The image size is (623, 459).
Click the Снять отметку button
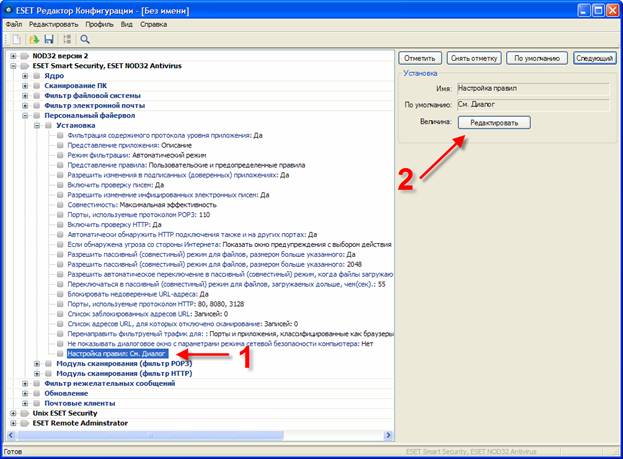click(x=474, y=58)
